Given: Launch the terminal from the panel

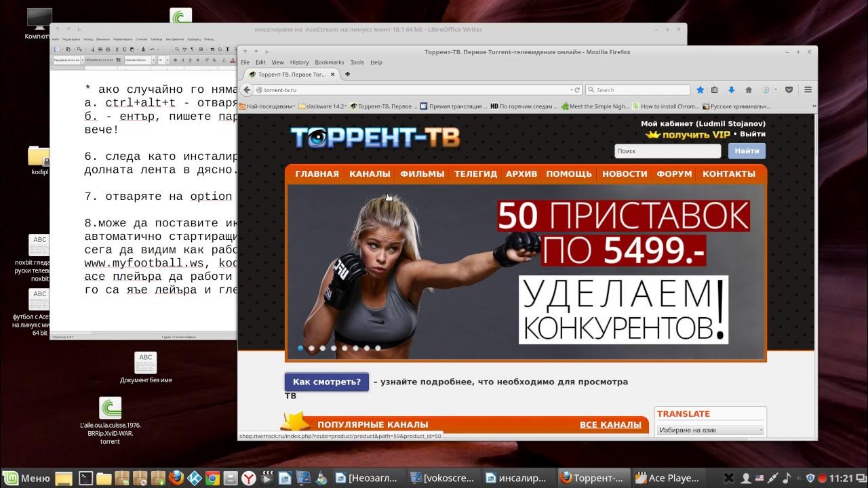Looking at the screenshot, I should [x=85, y=478].
